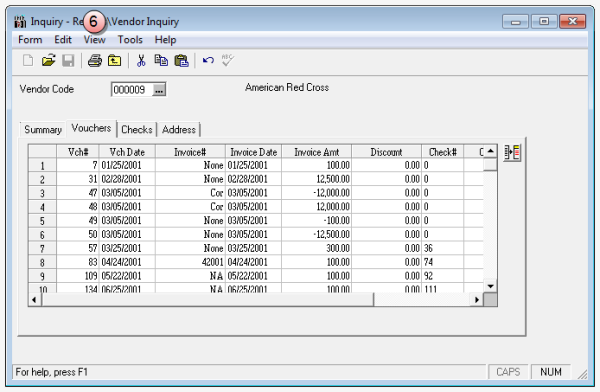Click the Discount column header
This screenshot has height=392, width=600.
coord(386,152)
